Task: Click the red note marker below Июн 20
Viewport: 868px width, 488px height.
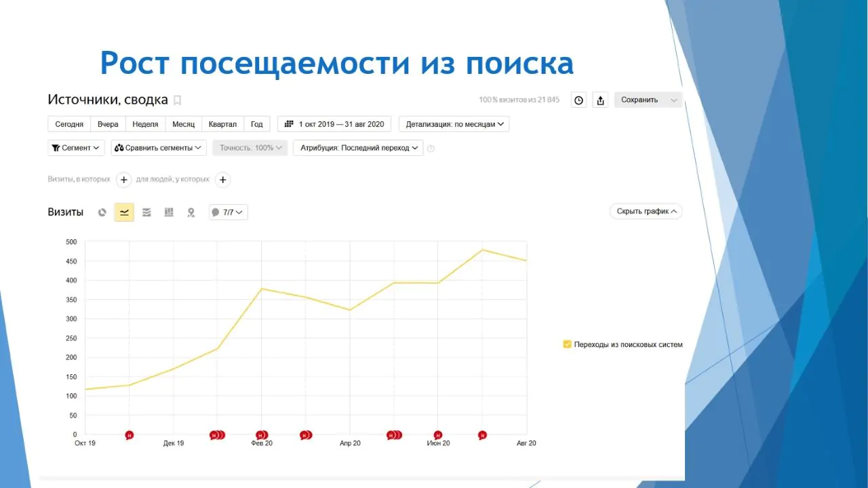Action: pyautogui.click(x=438, y=435)
